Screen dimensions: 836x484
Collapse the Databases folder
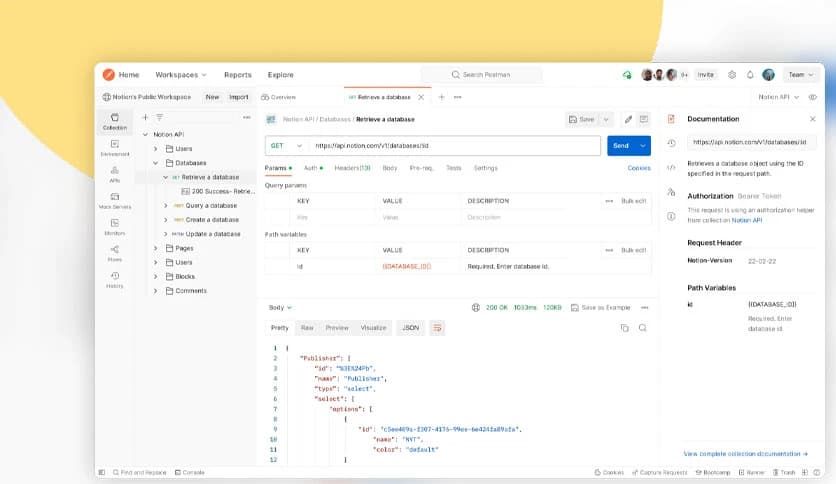155,162
